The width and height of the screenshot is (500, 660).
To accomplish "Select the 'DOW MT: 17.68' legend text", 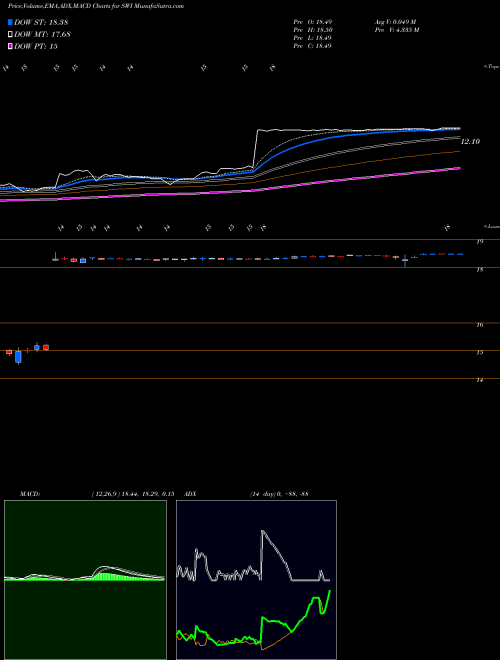I will 42,35.
